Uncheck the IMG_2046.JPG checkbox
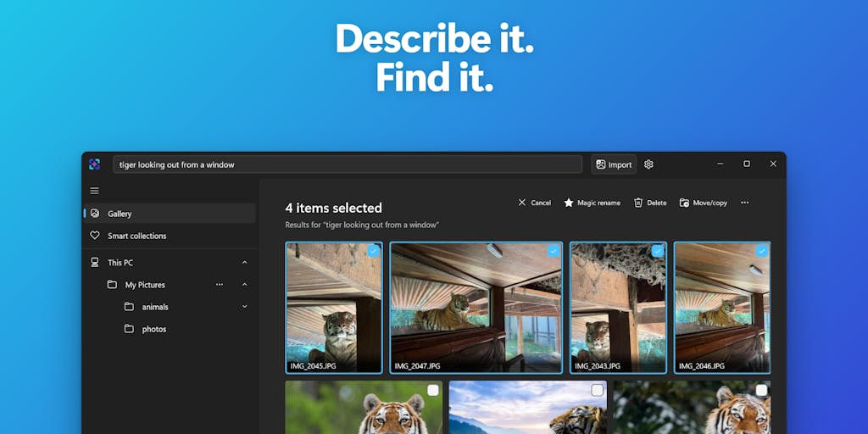The image size is (868, 434). tap(762, 251)
